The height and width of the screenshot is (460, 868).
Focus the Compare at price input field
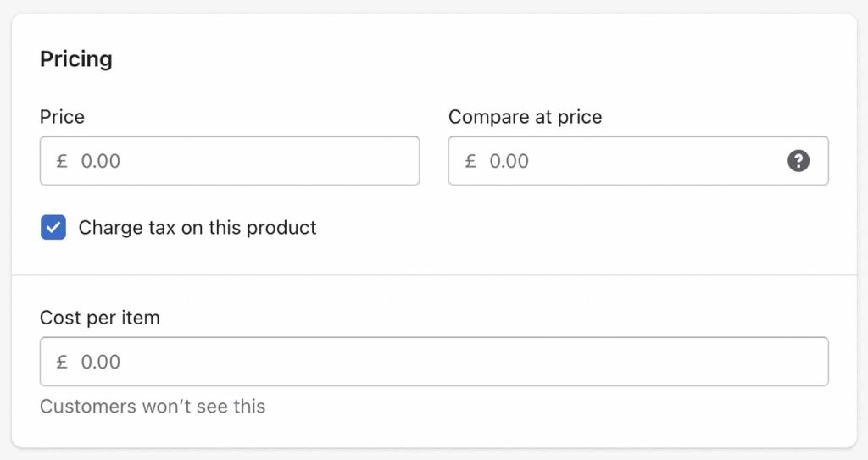(x=638, y=161)
